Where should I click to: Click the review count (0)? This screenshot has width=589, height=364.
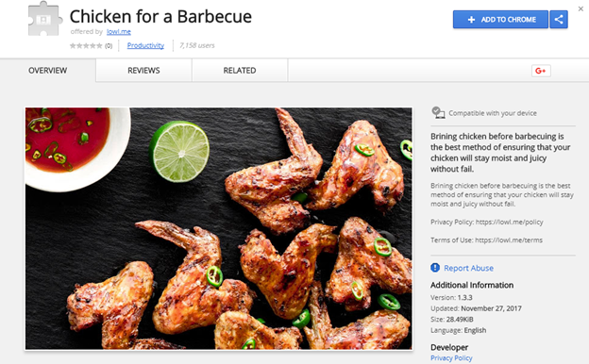point(109,46)
